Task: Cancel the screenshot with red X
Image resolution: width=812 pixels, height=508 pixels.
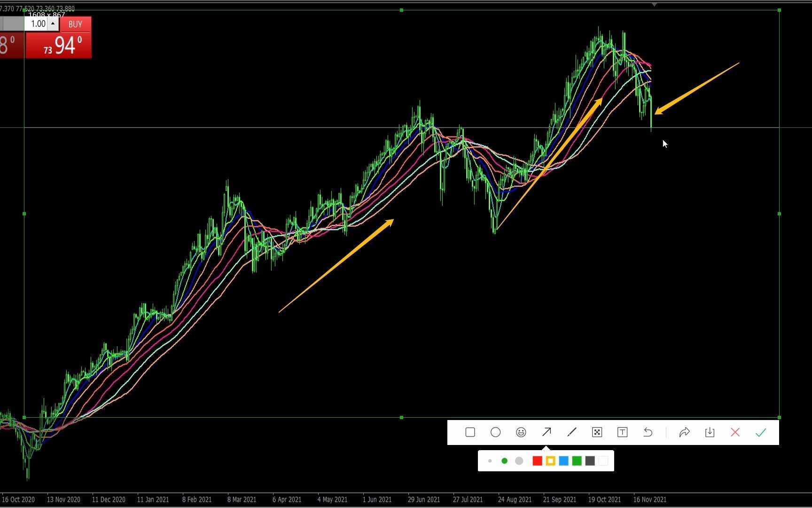Action: click(x=735, y=432)
